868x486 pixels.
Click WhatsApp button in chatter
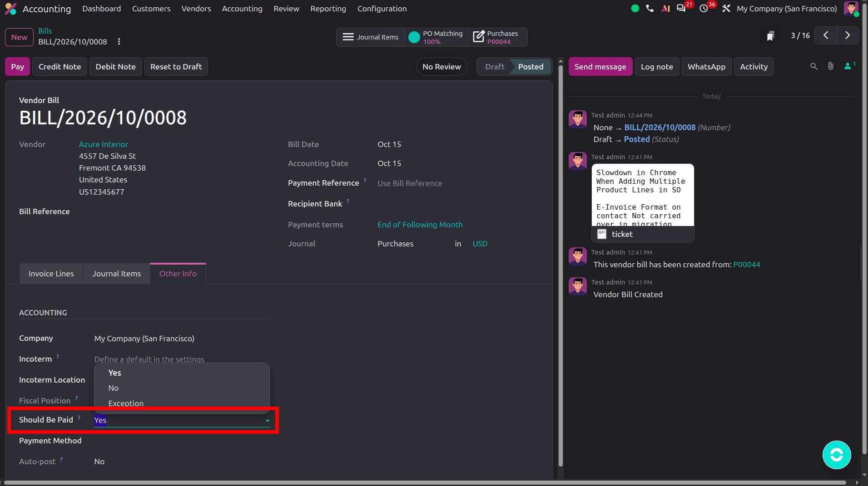tap(706, 67)
